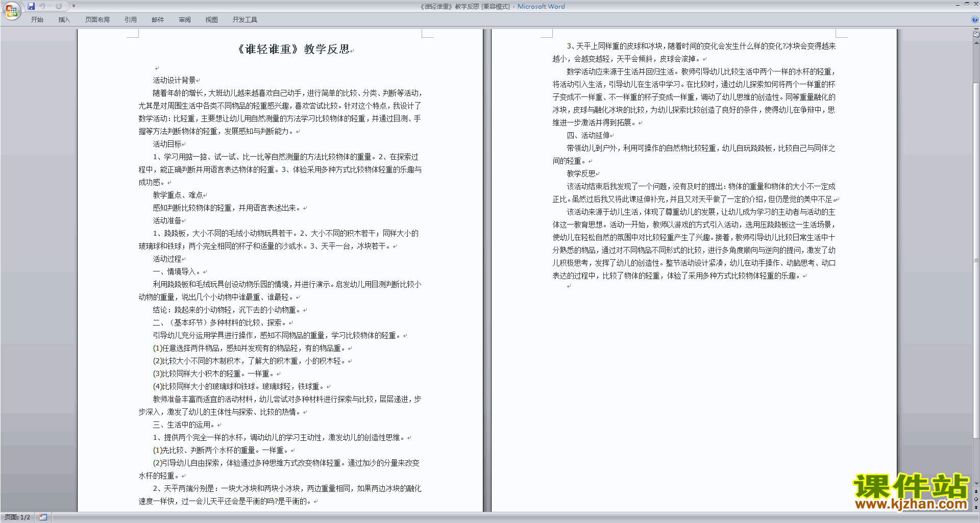Click the heading 活动准备

pyautogui.click(x=167, y=220)
